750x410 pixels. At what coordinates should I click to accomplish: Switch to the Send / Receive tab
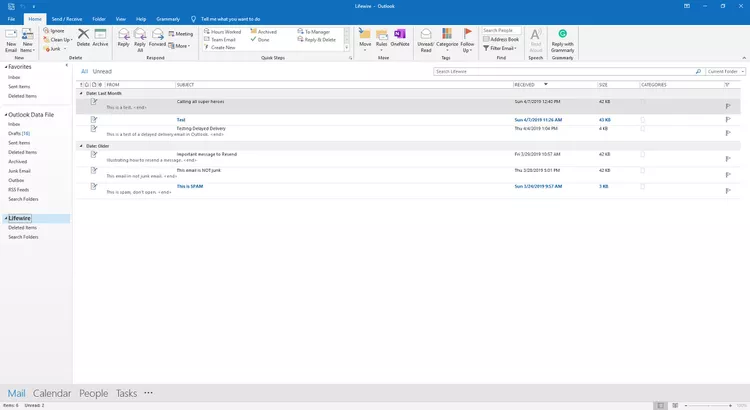pos(67,19)
